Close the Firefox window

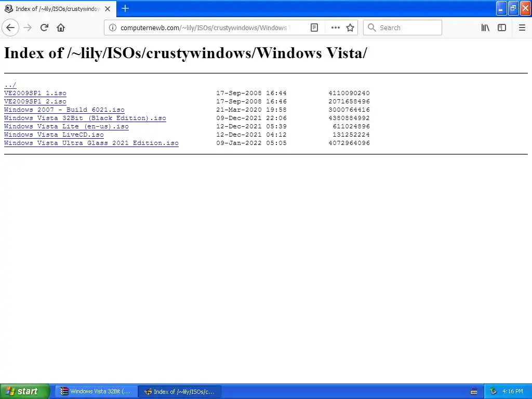(x=526, y=8)
